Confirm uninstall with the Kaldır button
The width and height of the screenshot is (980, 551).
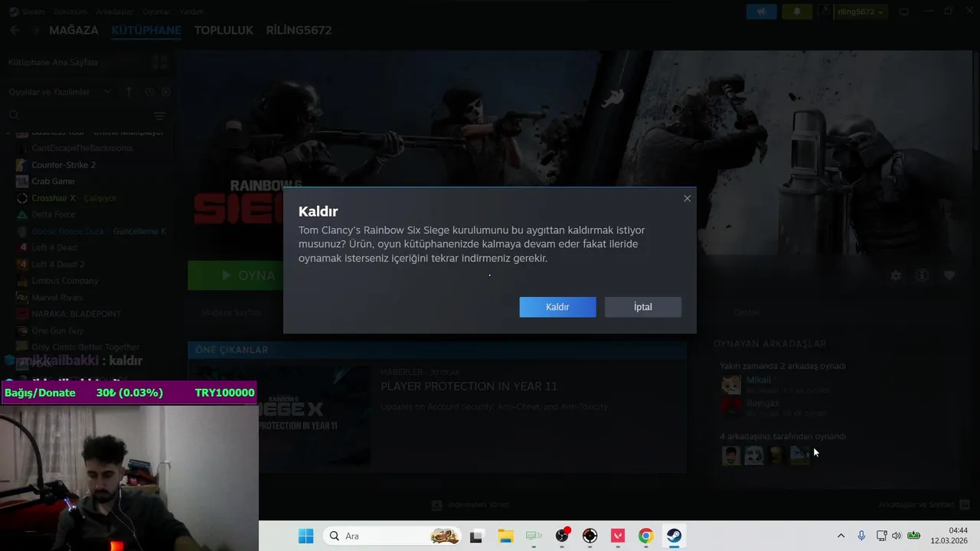pyautogui.click(x=557, y=307)
